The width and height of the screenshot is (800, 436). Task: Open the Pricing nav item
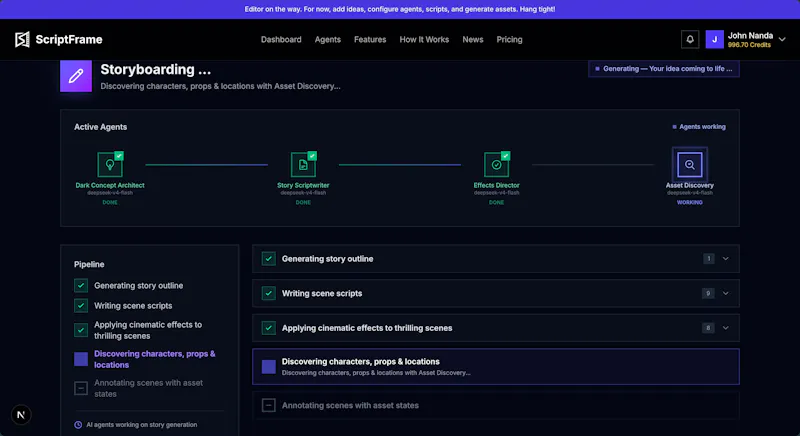[509, 39]
